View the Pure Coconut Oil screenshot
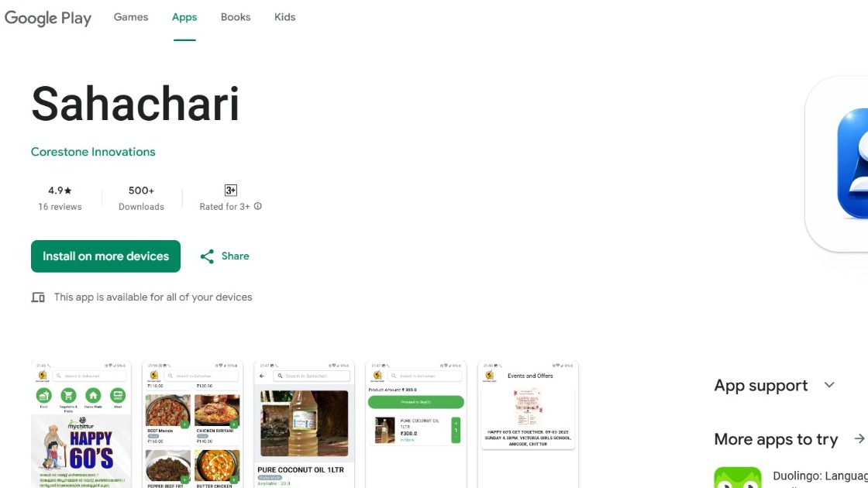The width and height of the screenshot is (868, 488). (x=304, y=424)
